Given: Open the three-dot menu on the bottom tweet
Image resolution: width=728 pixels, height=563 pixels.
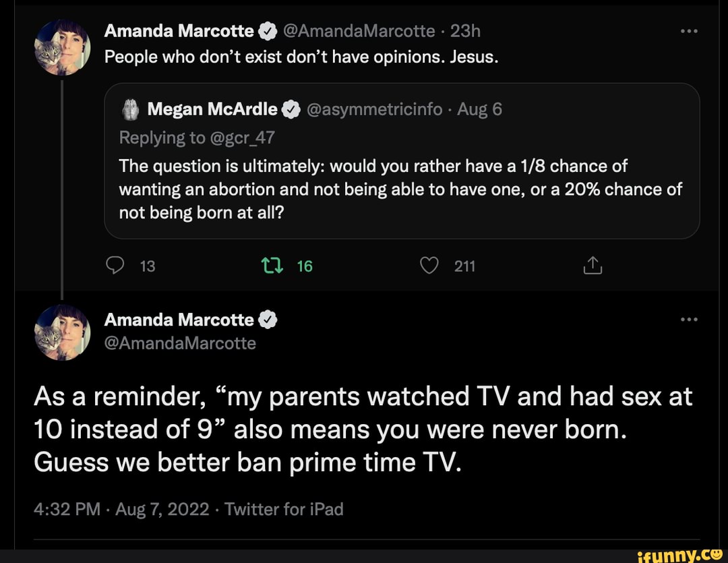Looking at the screenshot, I should (689, 319).
